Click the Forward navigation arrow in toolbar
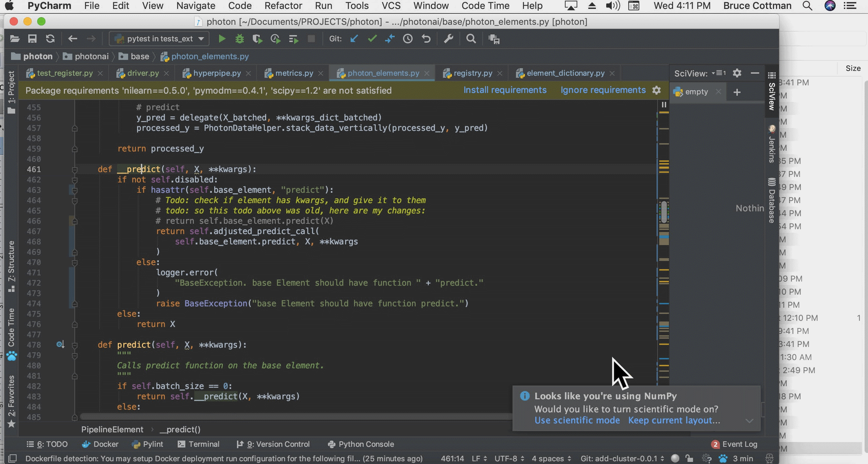Image resolution: width=868 pixels, height=464 pixels. 91,39
